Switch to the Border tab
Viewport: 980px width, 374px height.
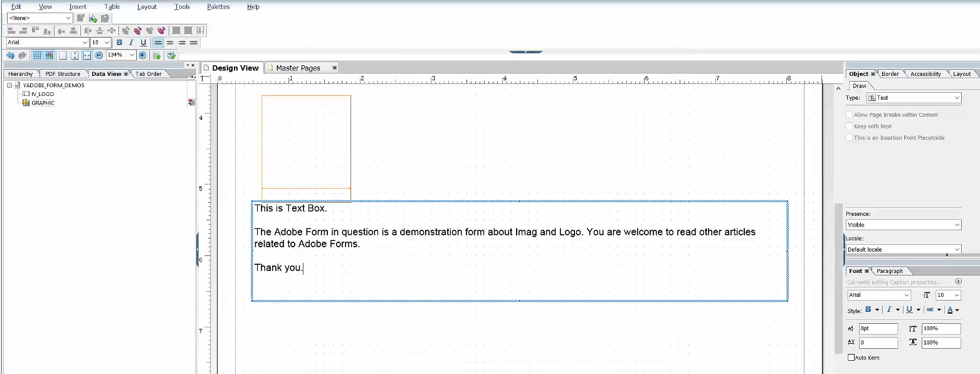(x=890, y=74)
